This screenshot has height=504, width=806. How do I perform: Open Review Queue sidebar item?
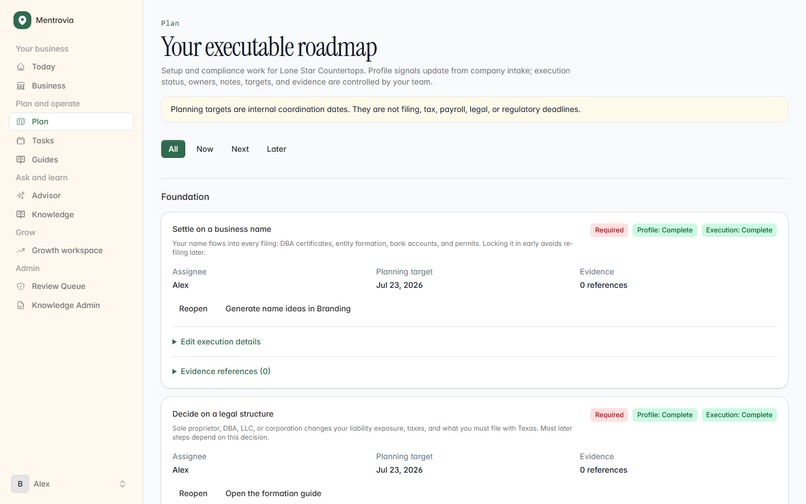71,286
